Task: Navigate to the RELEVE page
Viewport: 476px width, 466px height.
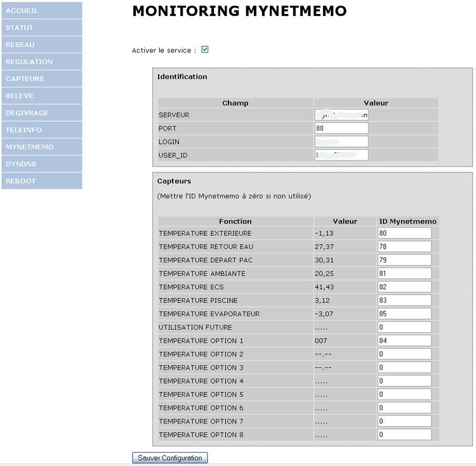Action: click(x=42, y=96)
